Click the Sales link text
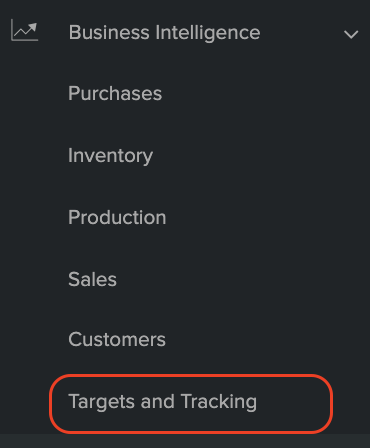The width and height of the screenshot is (370, 448). tap(92, 279)
